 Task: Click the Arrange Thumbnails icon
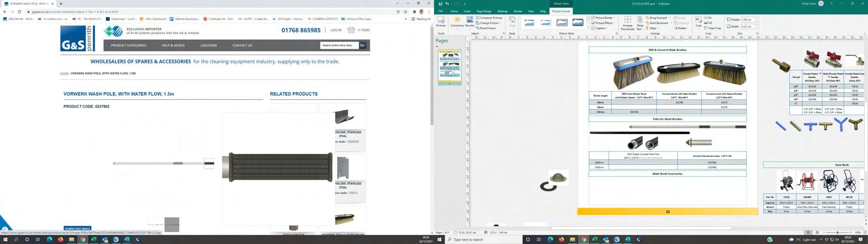627,23
